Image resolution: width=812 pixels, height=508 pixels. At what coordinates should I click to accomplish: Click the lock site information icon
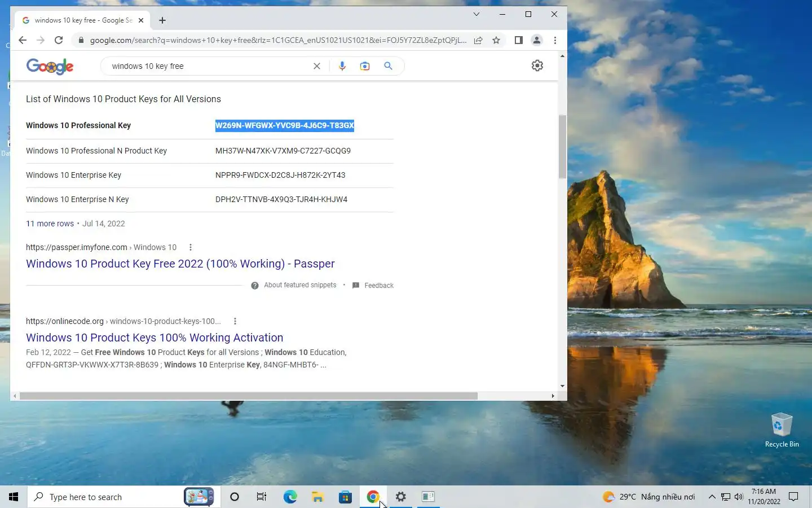[81, 40]
